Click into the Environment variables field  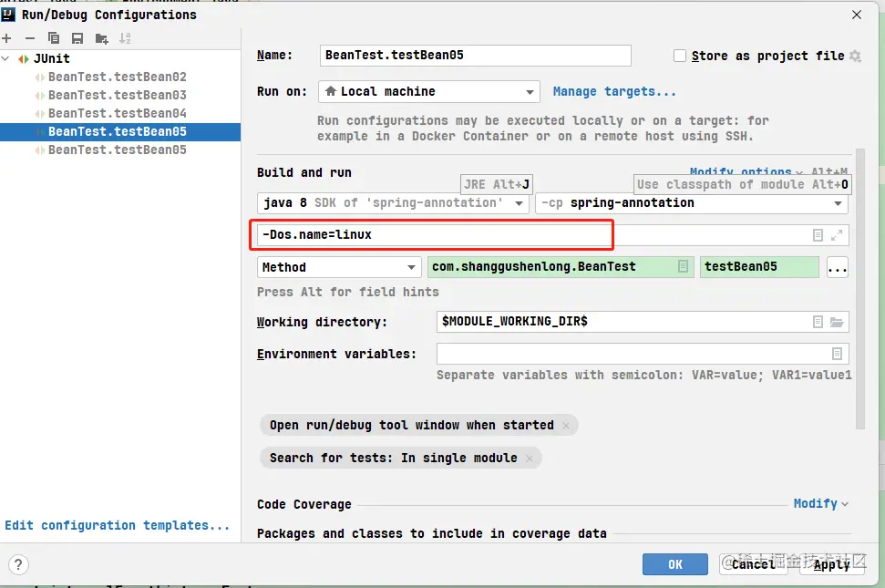[x=633, y=354]
